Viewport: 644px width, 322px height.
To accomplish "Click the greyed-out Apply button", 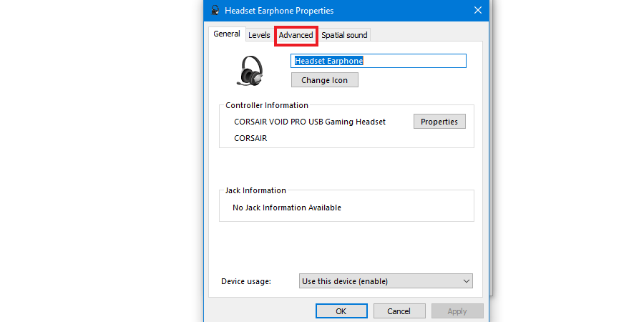I will (457, 311).
